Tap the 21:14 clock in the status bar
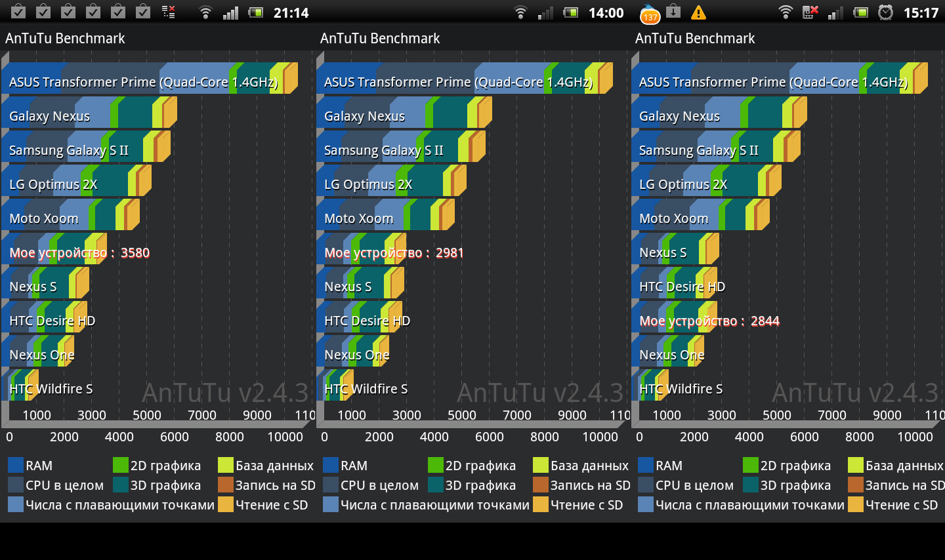 (291, 12)
